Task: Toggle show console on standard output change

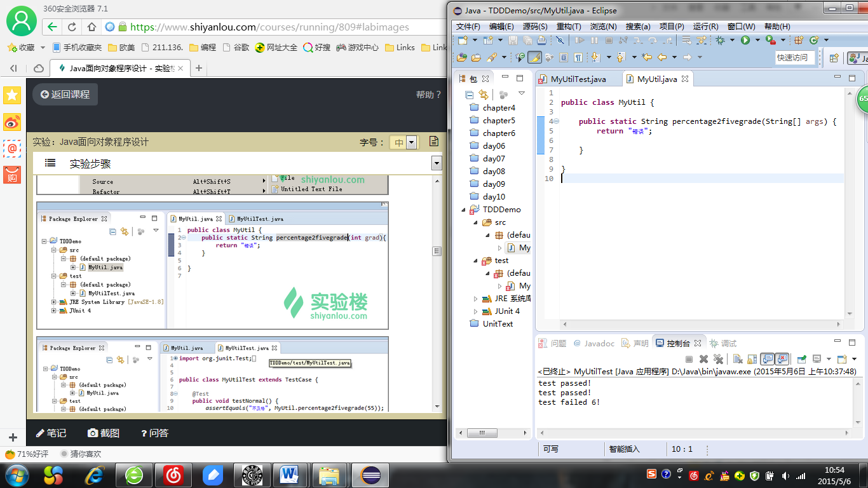Action: point(767,359)
